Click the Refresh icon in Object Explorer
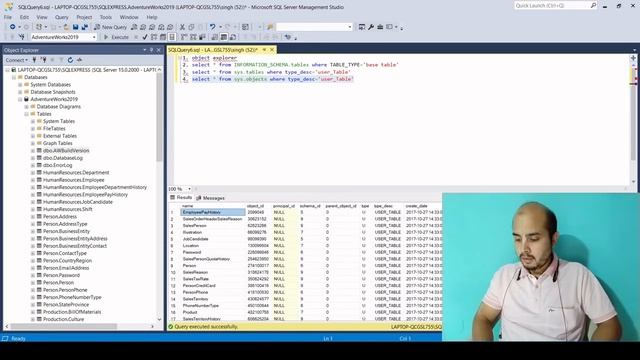Image resolution: width=640 pixels, height=360 pixels. [70, 60]
